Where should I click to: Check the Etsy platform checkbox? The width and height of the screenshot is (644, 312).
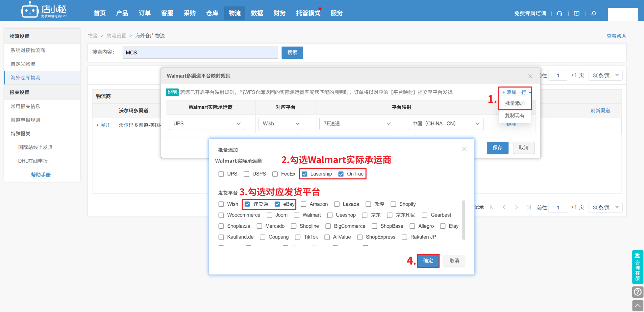pyautogui.click(x=443, y=226)
